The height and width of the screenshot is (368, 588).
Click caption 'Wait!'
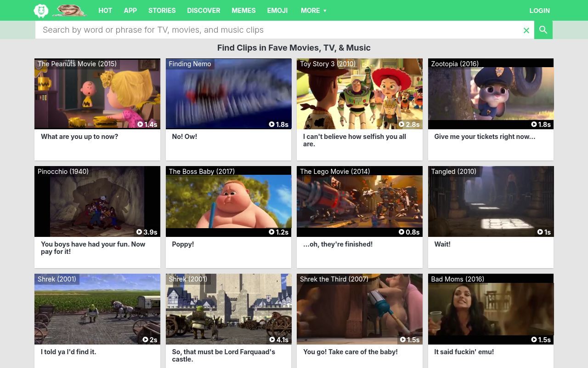tap(442, 244)
